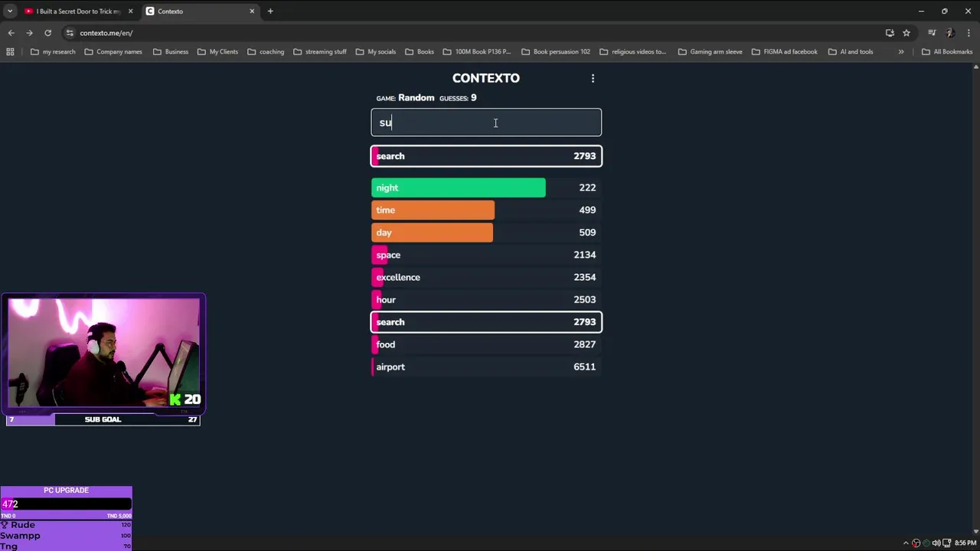Click the PC UPGRADE donation progress bar
This screenshot has width=980, height=551.
click(66, 504)
